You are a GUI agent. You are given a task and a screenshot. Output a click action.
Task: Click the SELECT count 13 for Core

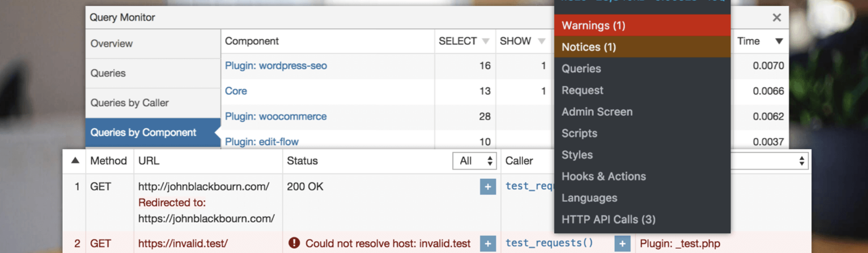pyautogui.click(x=485, y=91)
